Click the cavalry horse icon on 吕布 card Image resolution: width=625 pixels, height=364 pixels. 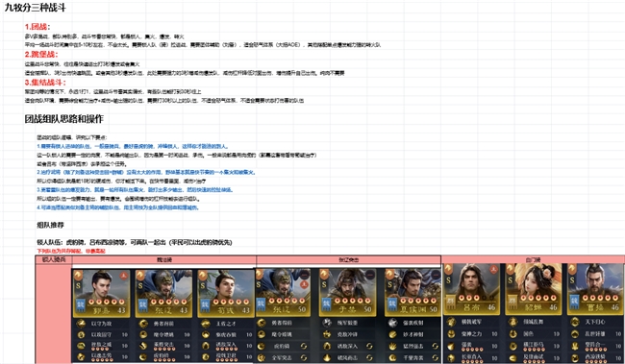click(448, 270)
